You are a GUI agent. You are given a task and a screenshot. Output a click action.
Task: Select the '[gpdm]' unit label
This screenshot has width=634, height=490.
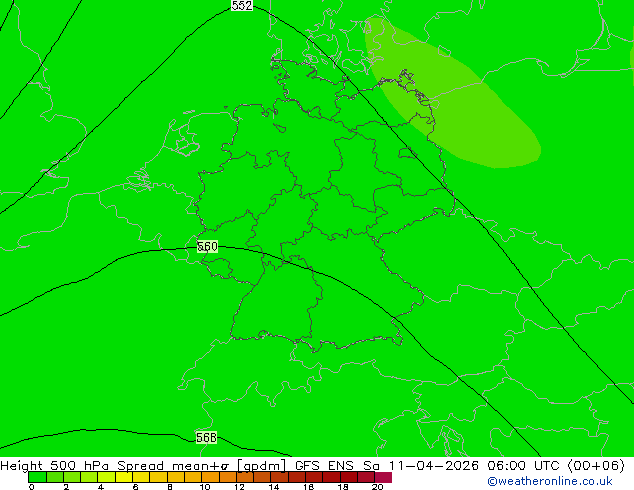[261, 466]
